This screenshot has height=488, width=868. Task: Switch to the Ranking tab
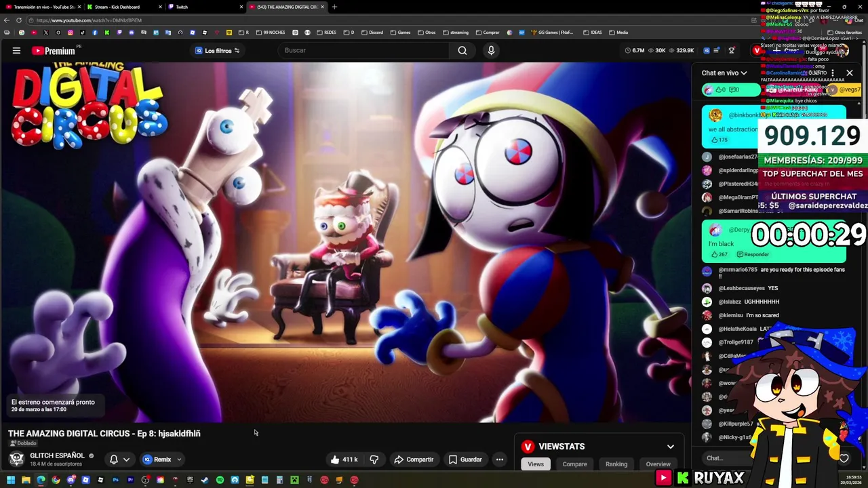pyautogui.click(x=616, y=464)
